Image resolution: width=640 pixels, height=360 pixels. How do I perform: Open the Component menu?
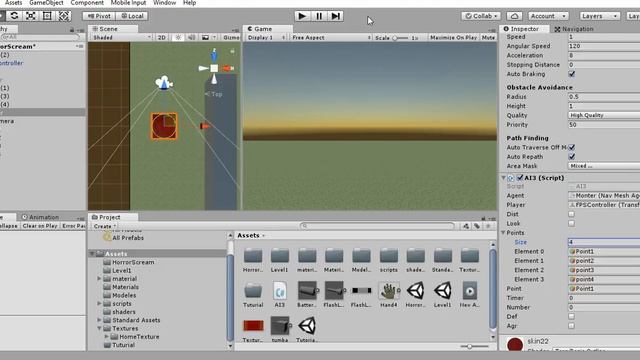point(87,3)
